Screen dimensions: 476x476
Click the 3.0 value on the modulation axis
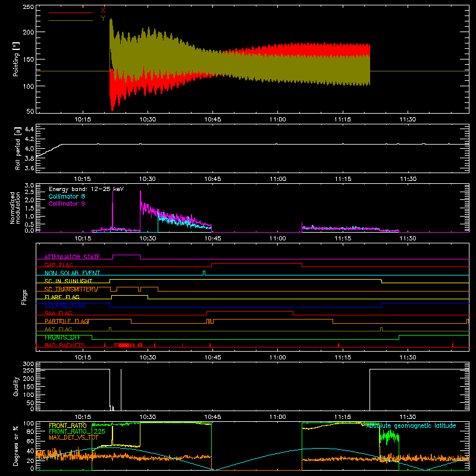coord(29,186)
